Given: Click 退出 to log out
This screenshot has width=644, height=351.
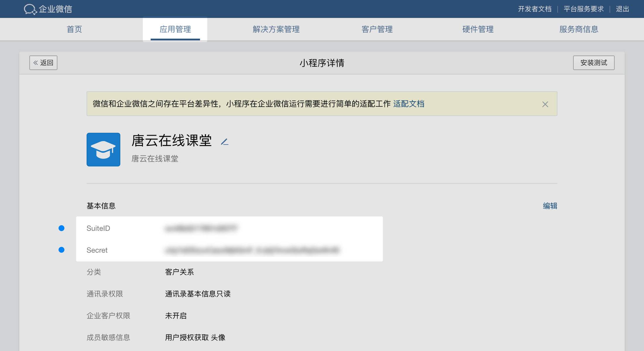Looking at the screenshot, I should (622, 9).
